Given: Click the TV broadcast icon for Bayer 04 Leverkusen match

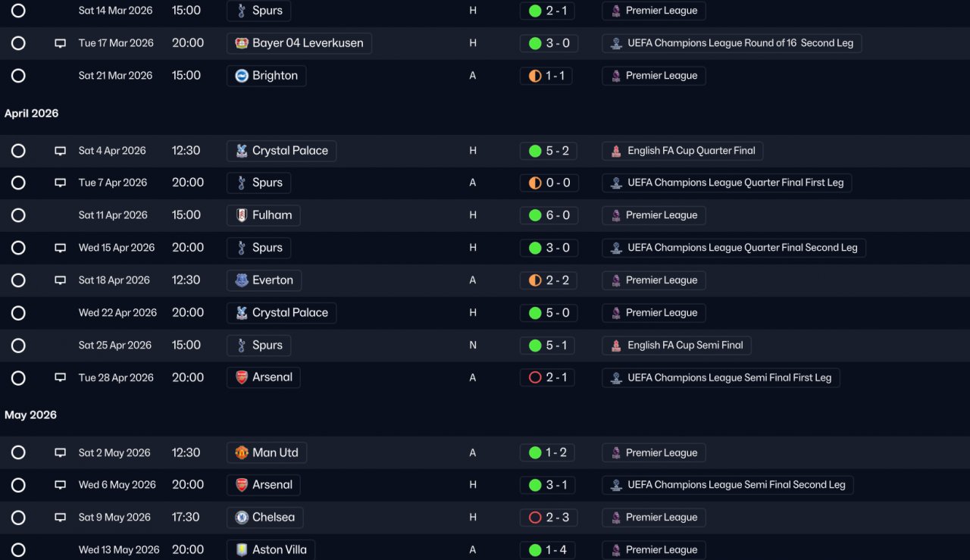Looking at the screenshot, I should pyautogui.click(x=61, y=43).
